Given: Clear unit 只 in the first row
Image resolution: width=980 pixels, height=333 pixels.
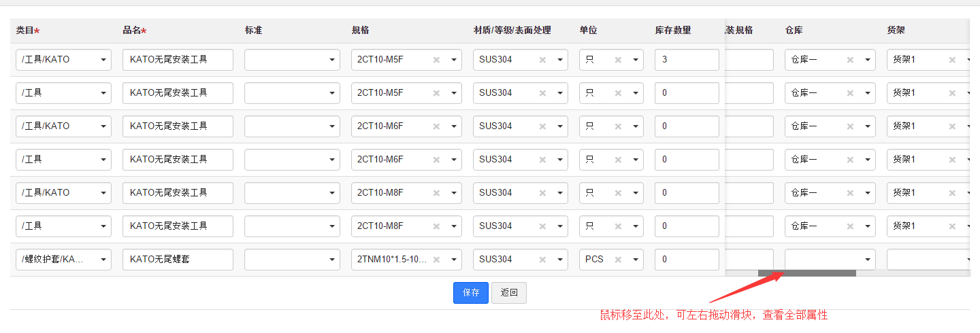Looking at the screenshot, I should click(x=618, y=60).
